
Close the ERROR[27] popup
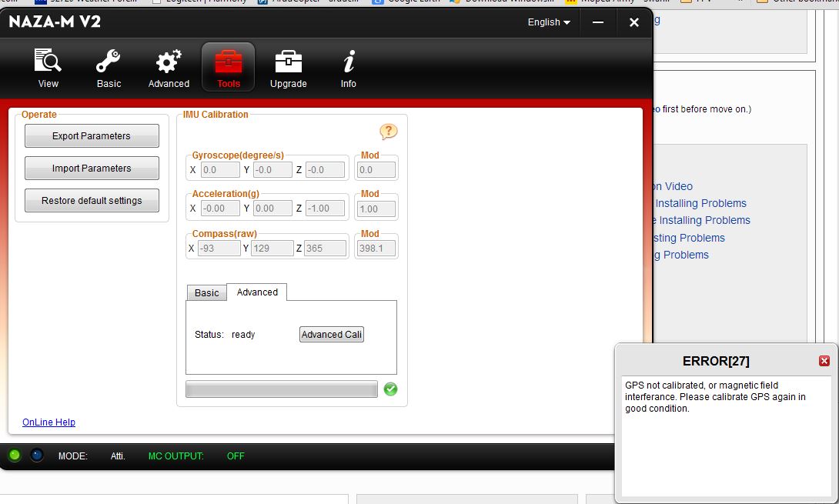824,361
